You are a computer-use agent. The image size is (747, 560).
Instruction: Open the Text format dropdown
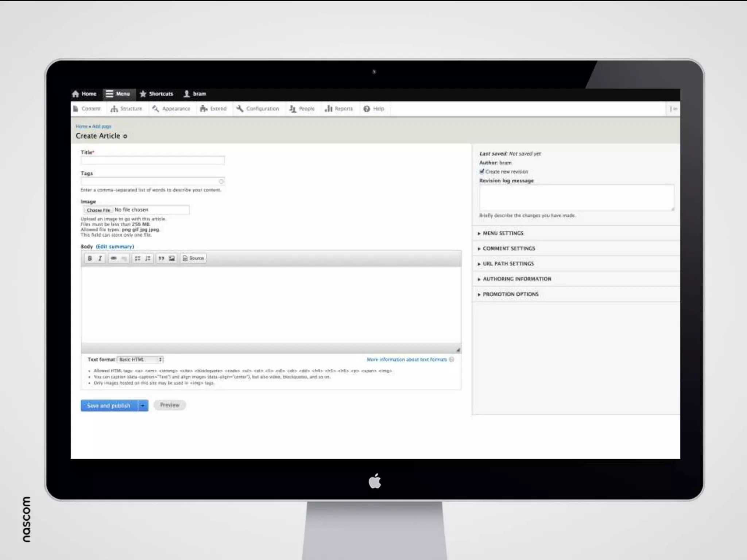[x=140, y=359]
